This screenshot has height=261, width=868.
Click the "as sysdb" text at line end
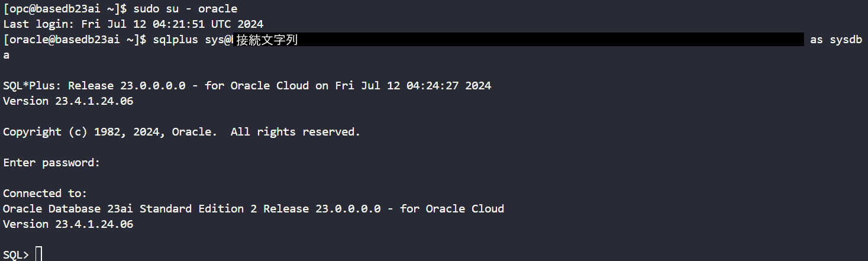(835, 40)
